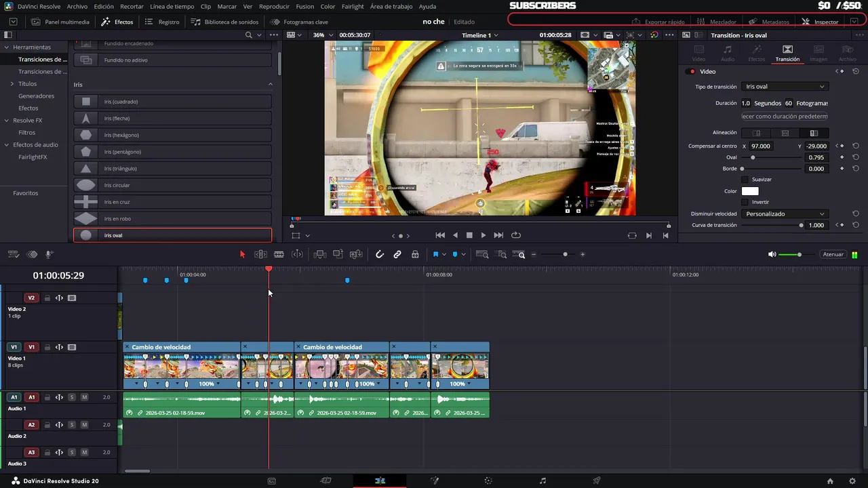Image resolution: width=868 pixels, height=488 pixels.
Task: Open the viewer zoom 36% dropdown
Action: [323, 35]
